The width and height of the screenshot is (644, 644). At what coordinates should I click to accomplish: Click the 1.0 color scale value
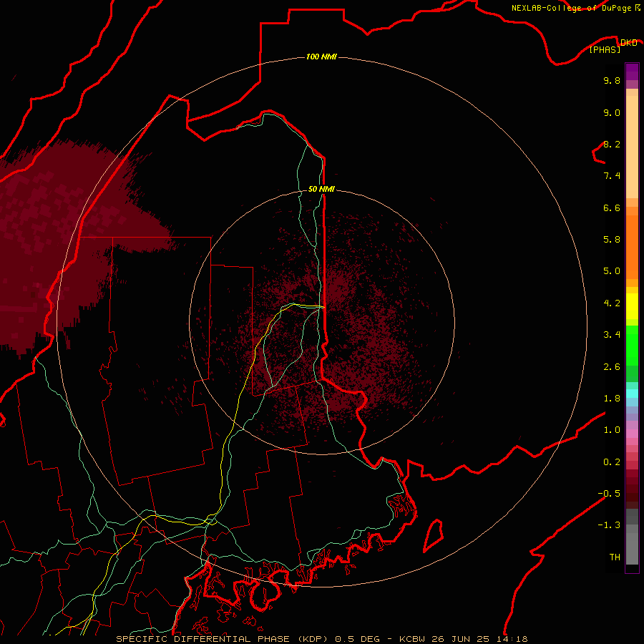point(612,430)
